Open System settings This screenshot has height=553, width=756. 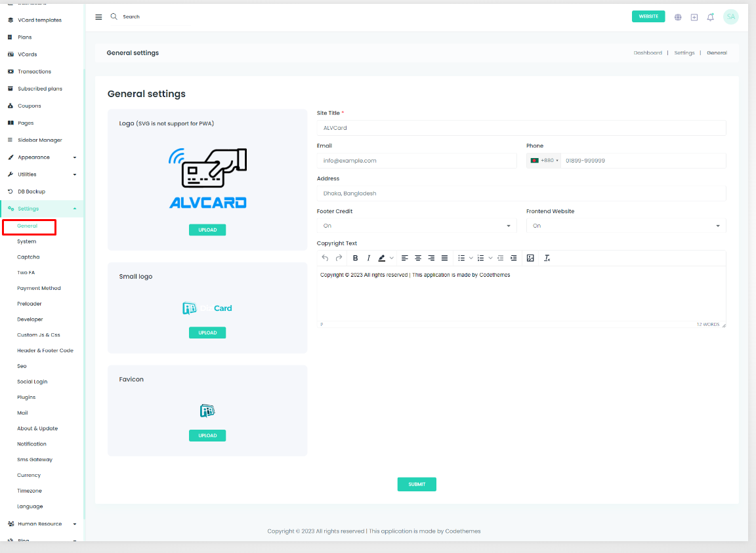pos(26,241)
